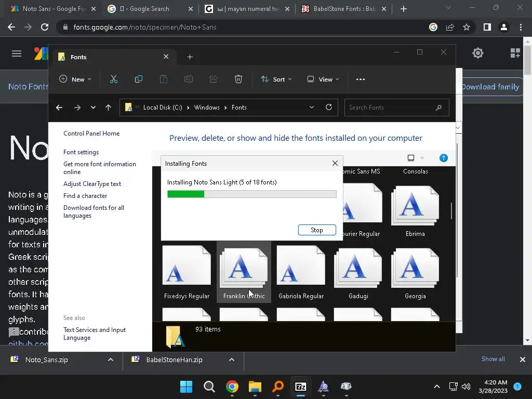532x399 pixels.
Task: Open the View dropdown in Explorer toolbar
Action: 323,79
